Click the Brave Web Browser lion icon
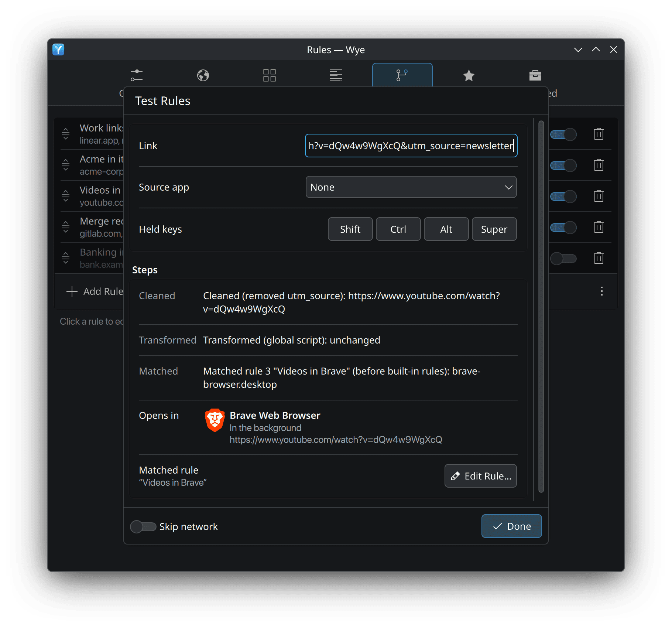This screenshot has height=628, width=672. [x=215, y=420]
